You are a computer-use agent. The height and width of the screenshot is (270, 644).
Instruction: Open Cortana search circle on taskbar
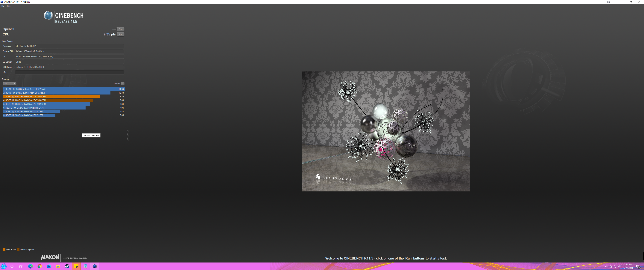(x=12, y=266)
